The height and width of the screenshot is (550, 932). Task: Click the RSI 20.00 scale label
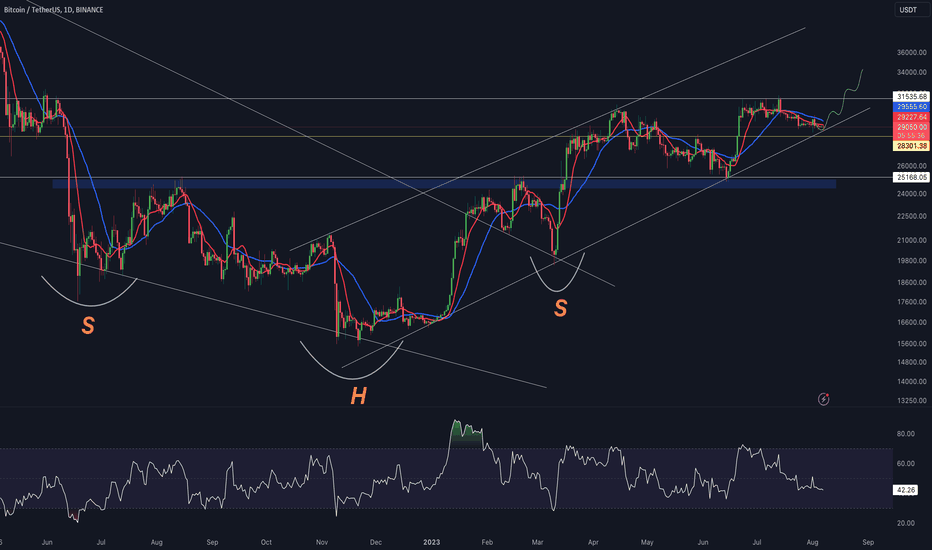905,523
